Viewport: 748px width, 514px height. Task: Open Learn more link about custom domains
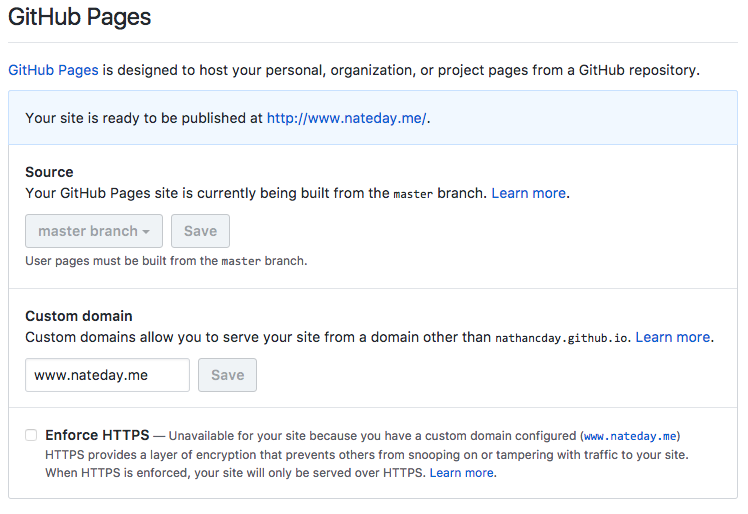[x=672, y=337]
